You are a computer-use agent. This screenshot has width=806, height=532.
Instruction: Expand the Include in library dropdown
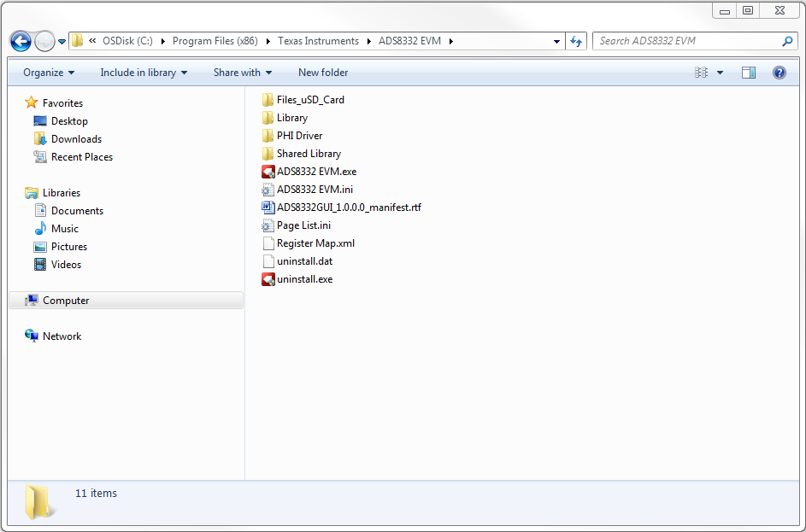(144, 73)
